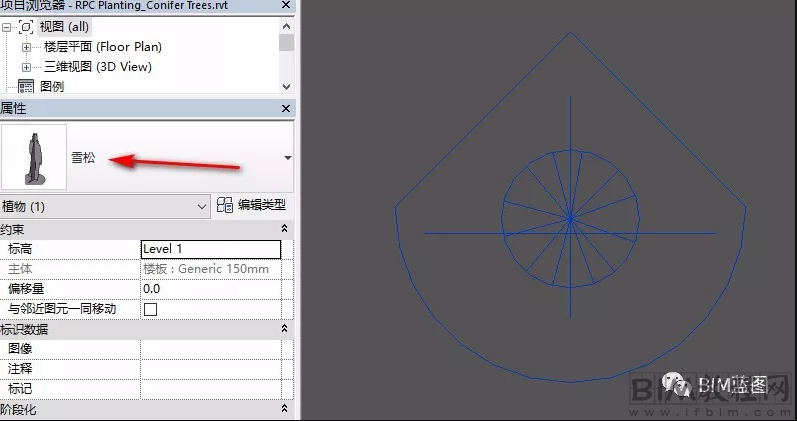The height and width of the screenshot is (421, 797).
Task: Open the 雪松 type selector dropdown
Action: (x=288, y=158)
